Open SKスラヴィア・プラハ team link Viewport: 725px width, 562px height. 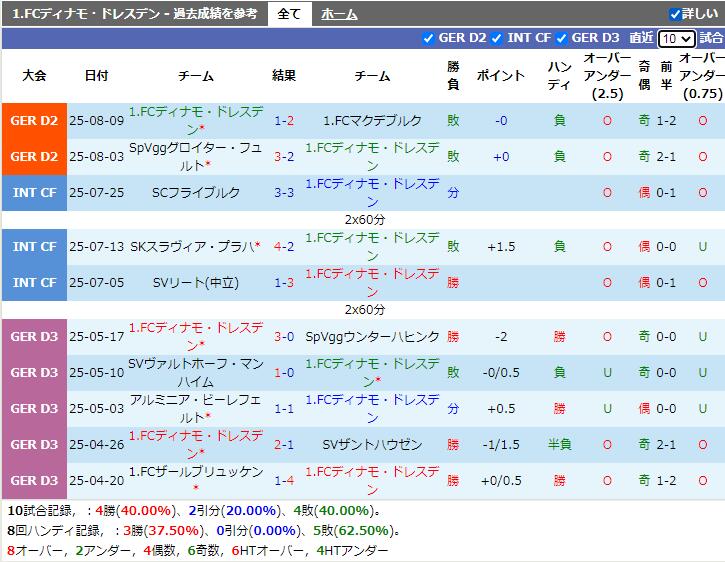[193, 247]
